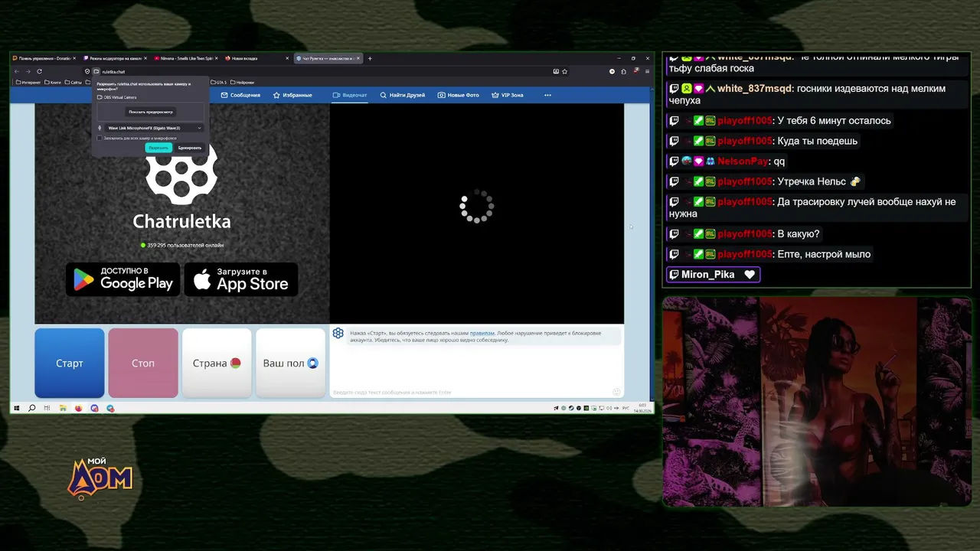The width and height of the screenshot is (980, 551).
Task: Open the browser hamburger application menu
Action: coord(646,71)
